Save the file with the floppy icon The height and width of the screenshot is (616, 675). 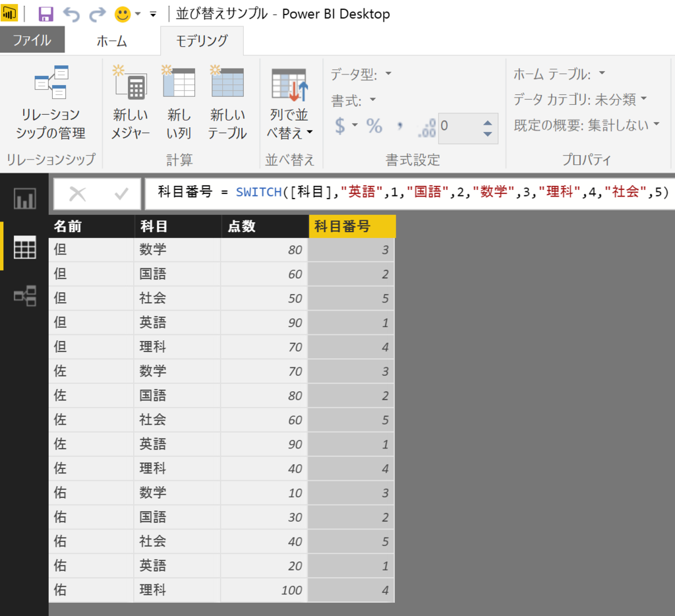pos(45,14)
